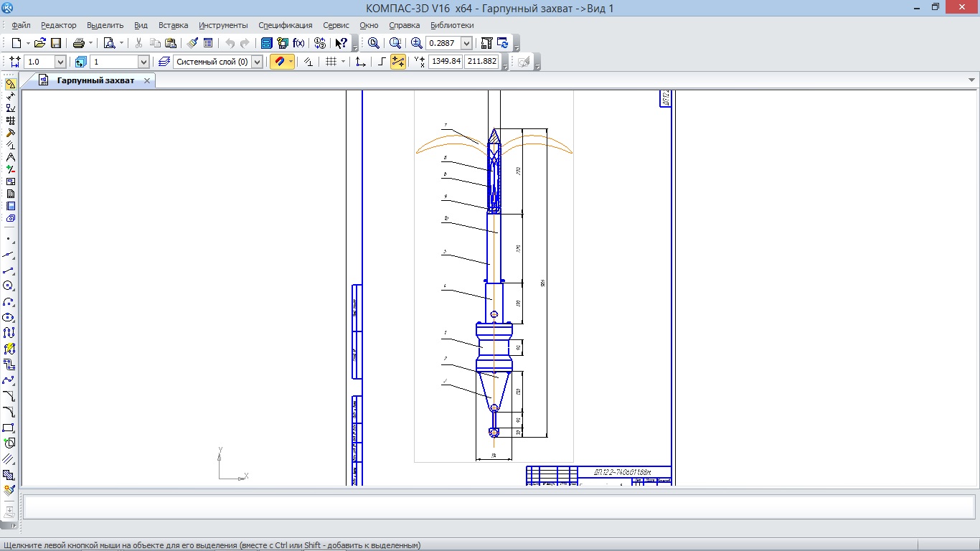Open the Dimensions tool panel
The width and height of the screenshot is (980, 551).
[x=10, y=96]
